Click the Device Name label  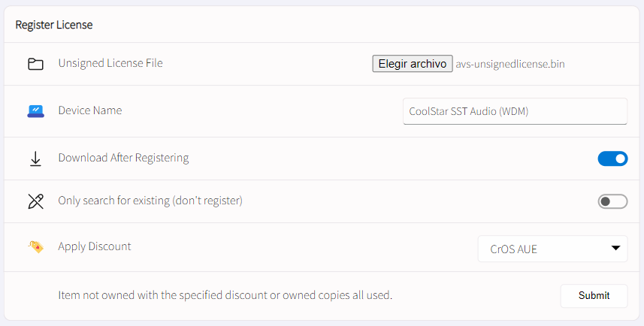tap(90, 110)
